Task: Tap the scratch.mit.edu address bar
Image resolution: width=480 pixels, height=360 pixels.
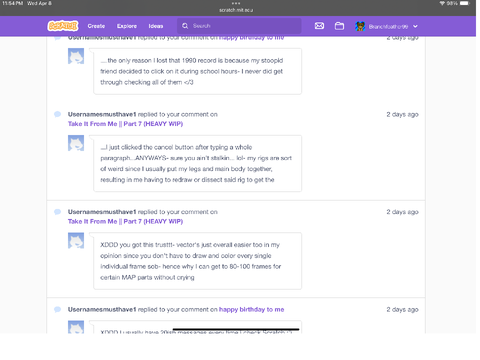Action: tap(236, 10)
